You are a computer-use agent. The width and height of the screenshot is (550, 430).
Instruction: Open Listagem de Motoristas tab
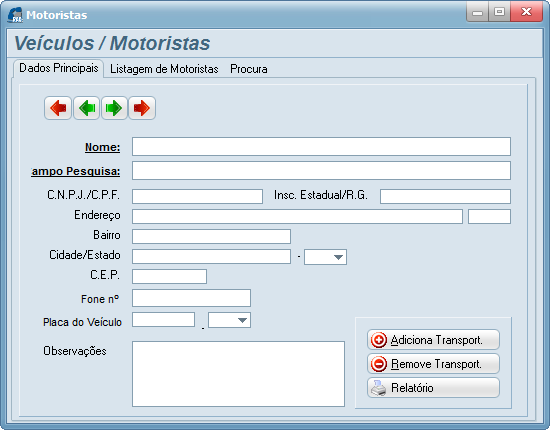click(164, 69)
